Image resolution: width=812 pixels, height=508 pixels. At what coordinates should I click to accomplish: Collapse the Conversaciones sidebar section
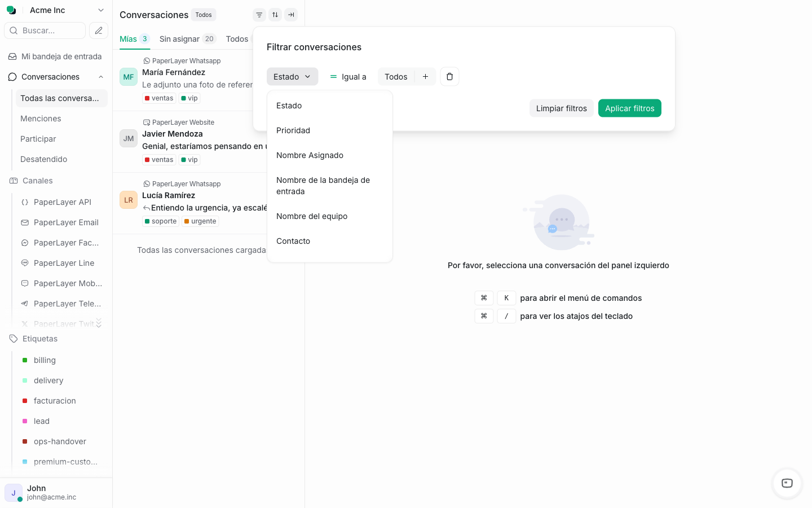101,77
